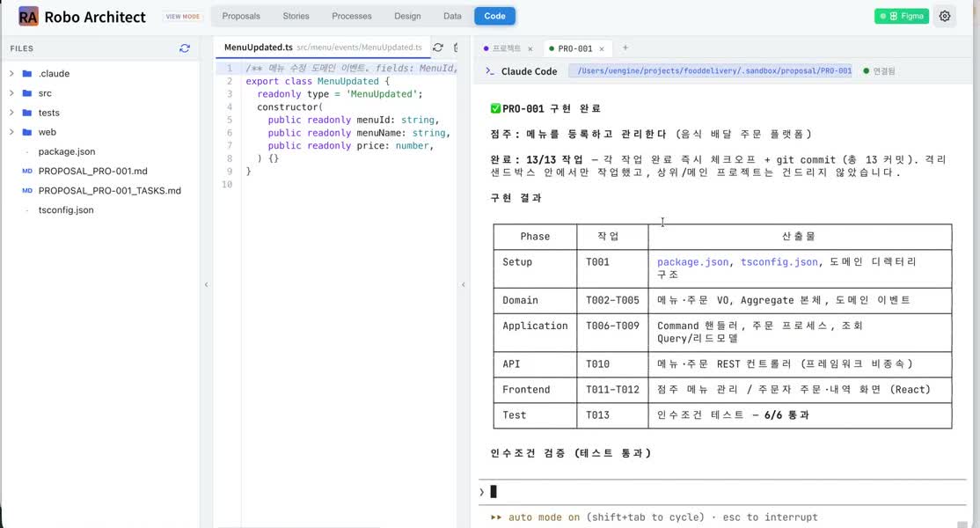Open the Design tab
The width and height of the screenshot is (980, 528).
click(407, 16)
